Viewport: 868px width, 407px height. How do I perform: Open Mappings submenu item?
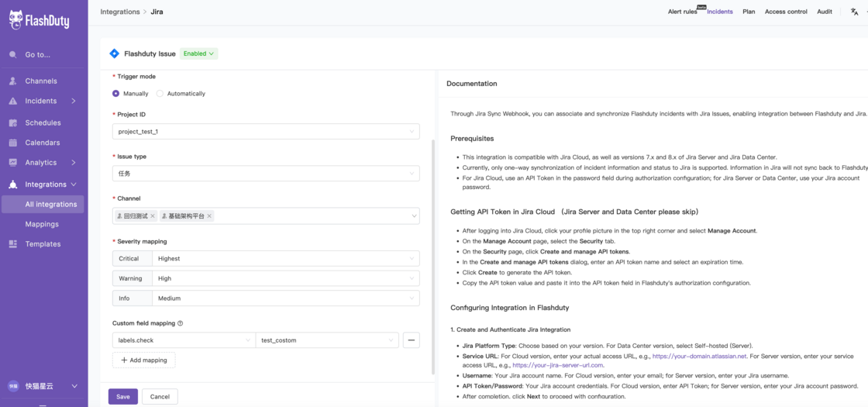point(43,224)
